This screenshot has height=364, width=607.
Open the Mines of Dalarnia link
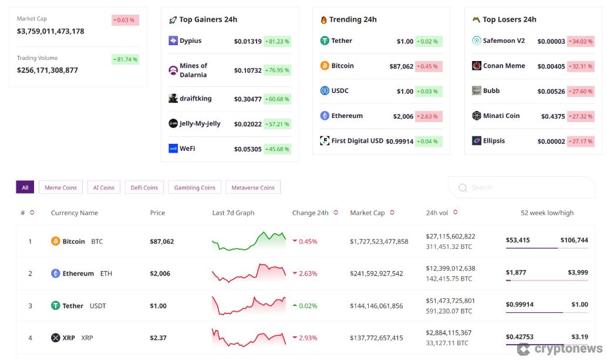click(x=193, y=70)
